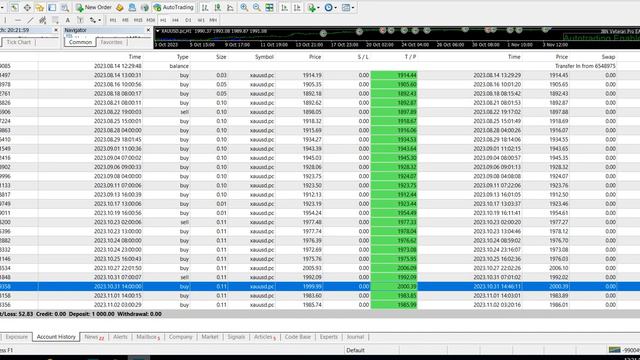Viewport: 640px width, 360px height.
Task: Open the Market Watch window icon
Action: tap(14, 8)
